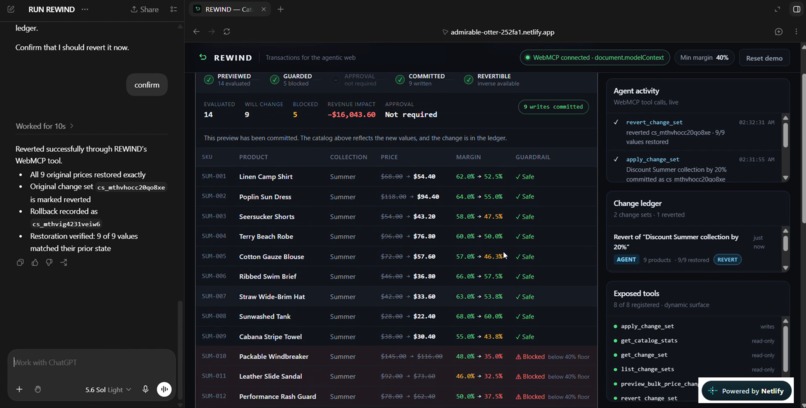The image size is (806, 408).
Task: Reset the demo with Reset demo button
Action: click(x=764, y=58)
